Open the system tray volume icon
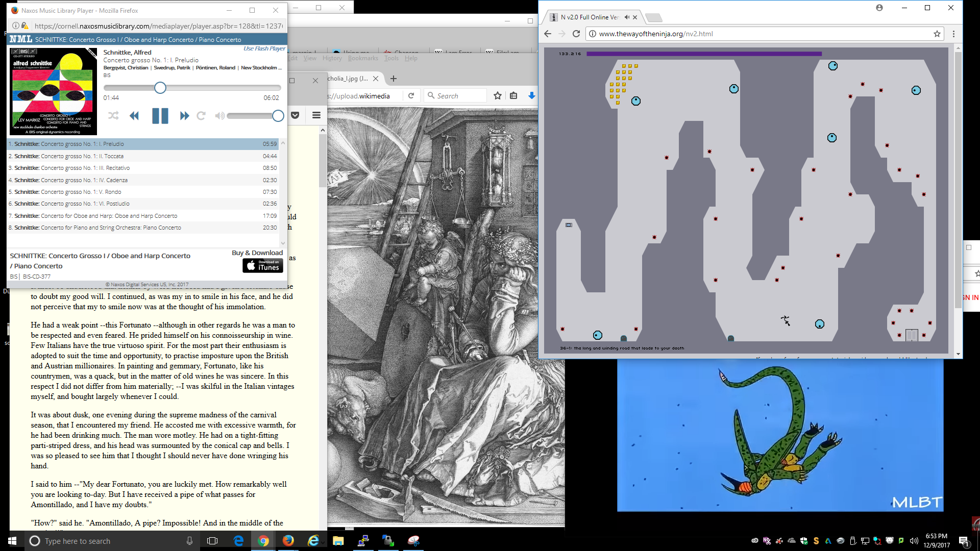This screenshot has width=980, height=551. tap(914, 541)
